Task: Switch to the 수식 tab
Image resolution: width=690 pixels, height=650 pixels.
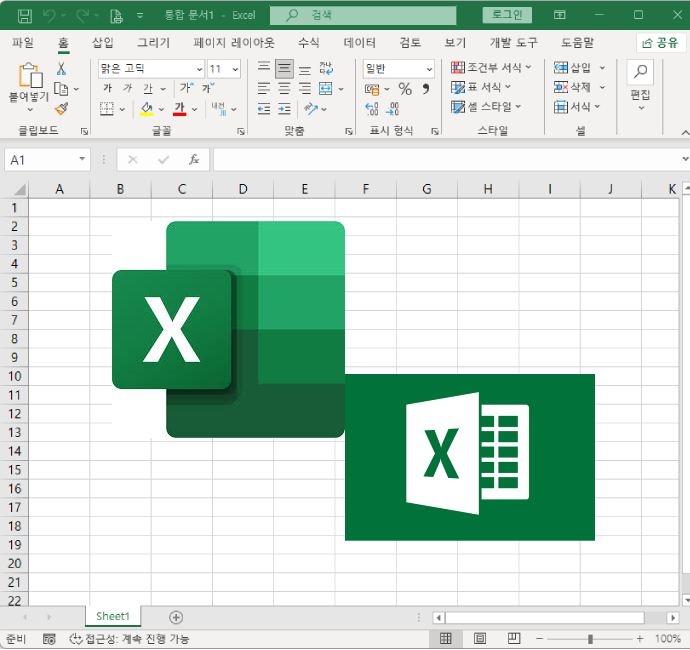Action: click(x=308, y=43)
